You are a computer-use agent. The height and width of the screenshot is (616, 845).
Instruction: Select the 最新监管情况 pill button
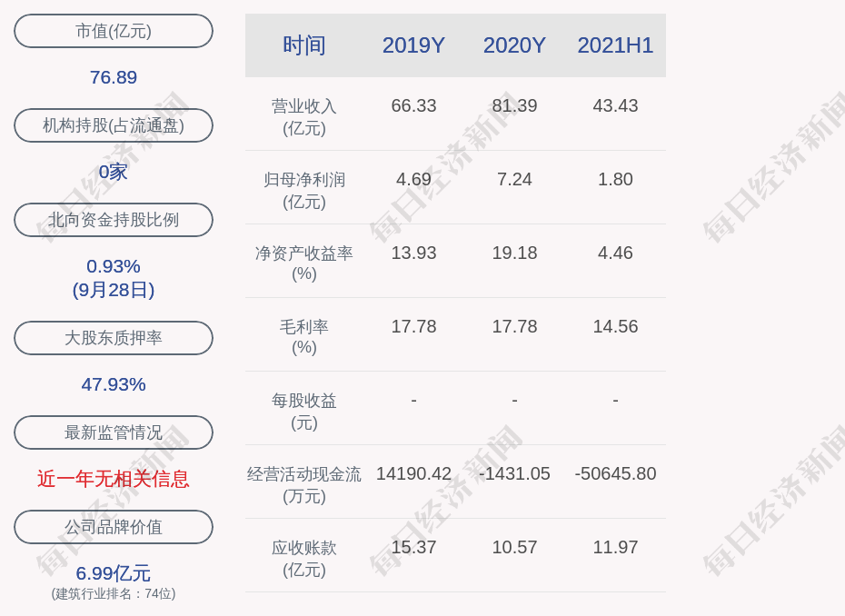[x=114, y=432]
